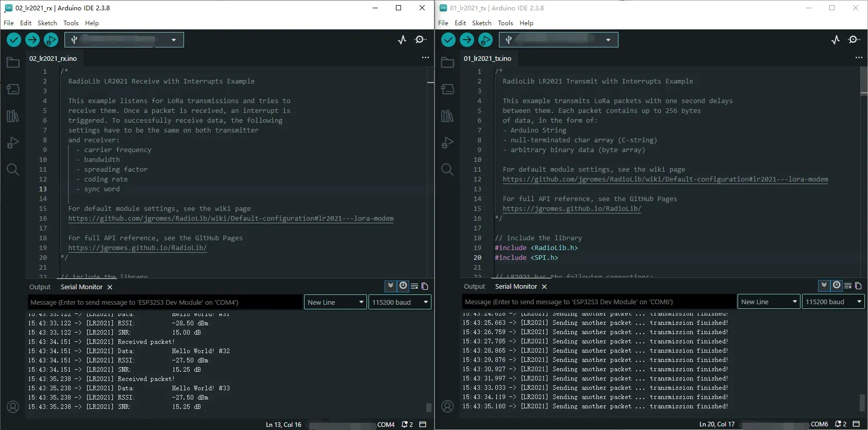Open the Sketch menu in the rx window
The height and width of the screenshot is (430, 868).
pos(47,23)
